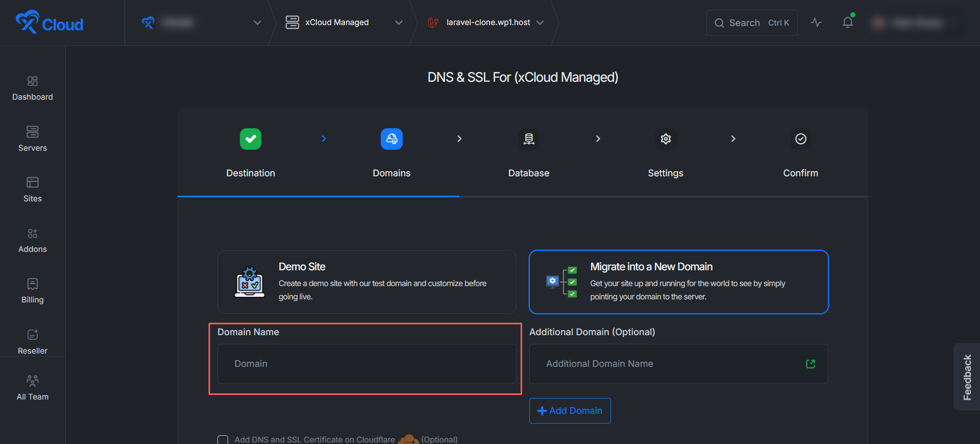Focus the Additional Domain Name input
980x444 pixels.
pyautogui.click(x=678, y=364)
